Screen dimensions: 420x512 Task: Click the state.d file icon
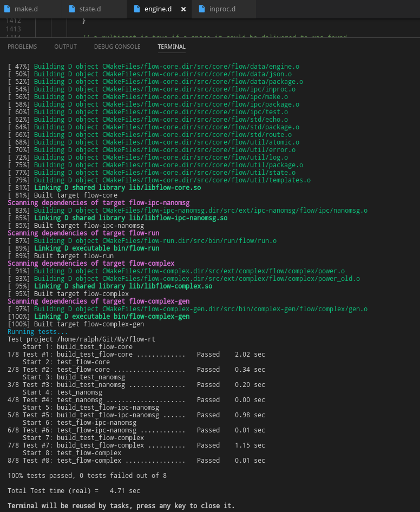pos(72,9)
